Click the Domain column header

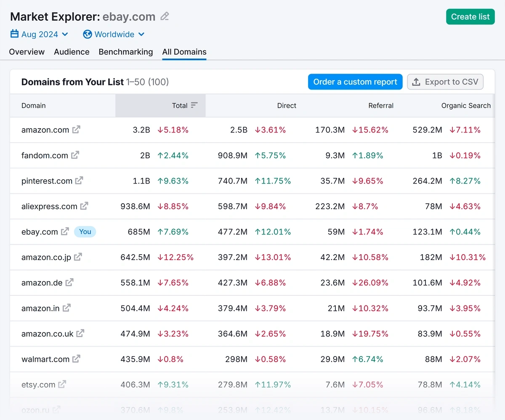pyautogui.click(x=34, y=106)
